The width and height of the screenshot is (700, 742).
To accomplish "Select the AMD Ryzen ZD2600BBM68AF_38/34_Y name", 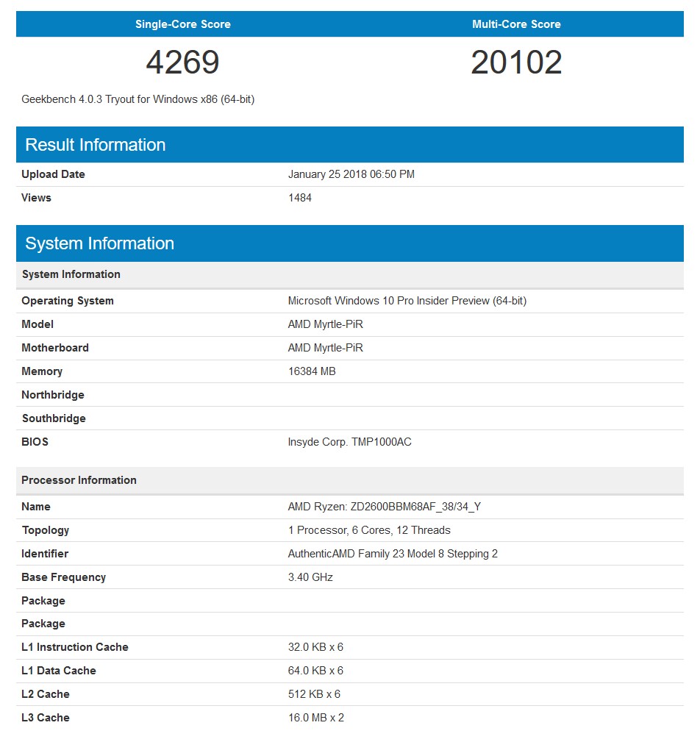I will click(385, 507).
